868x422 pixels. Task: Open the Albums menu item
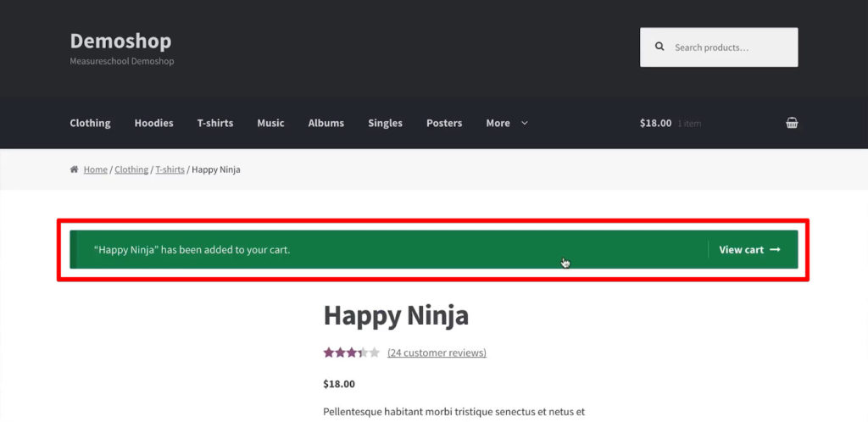point(326,123)
